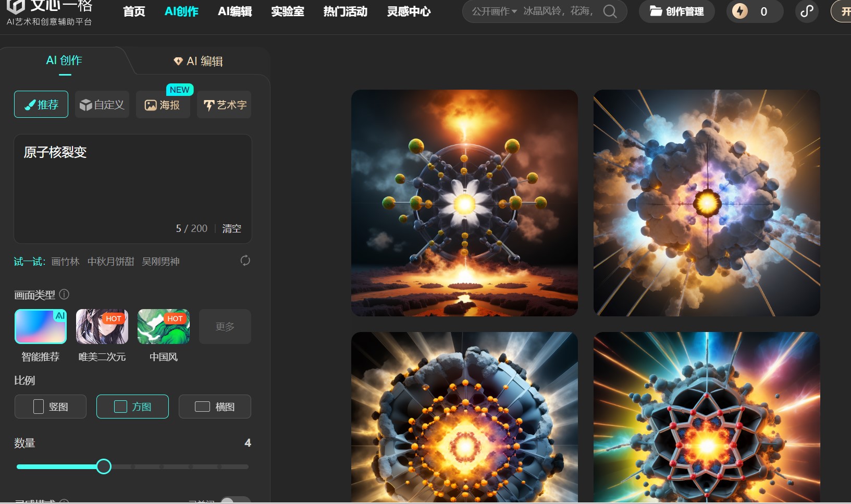The image size is (851, 504).
Task: Click the credits count 0
Action: [763, 11]
